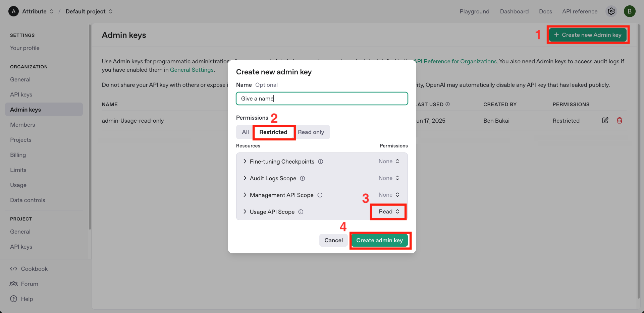Show info about Fine-tuning Checkpoints
Viewport: 644px width, 313px height.
point(321,162)
